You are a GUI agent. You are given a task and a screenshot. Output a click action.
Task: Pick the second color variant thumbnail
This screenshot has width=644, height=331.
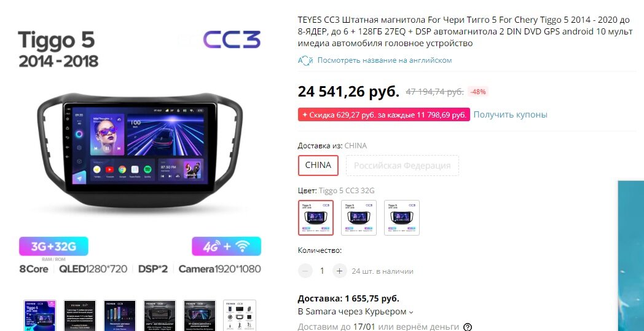[x=359, y=218]
